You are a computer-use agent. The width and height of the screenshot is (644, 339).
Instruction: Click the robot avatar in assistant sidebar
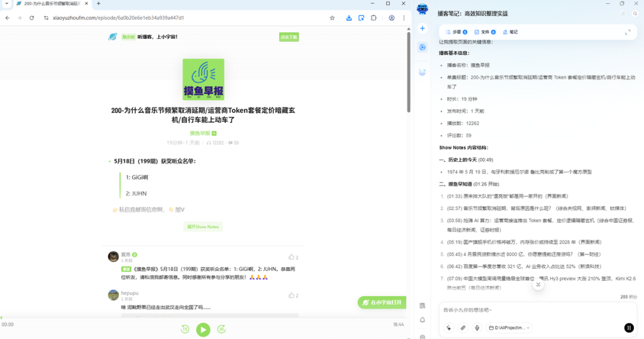422,8
